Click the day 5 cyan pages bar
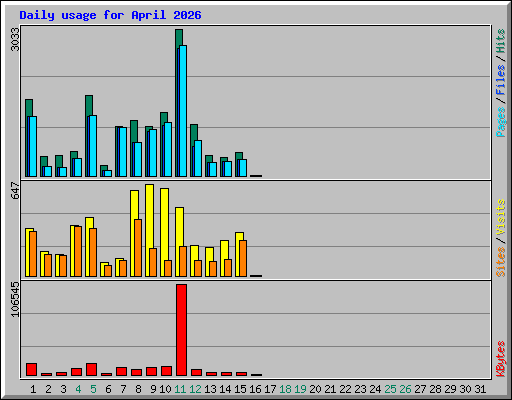Viewport: 512px width, 400px height. click(93, 146)
